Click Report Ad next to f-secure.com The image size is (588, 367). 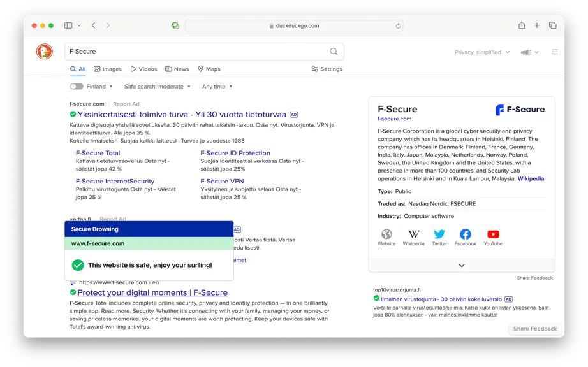point(126,104)
